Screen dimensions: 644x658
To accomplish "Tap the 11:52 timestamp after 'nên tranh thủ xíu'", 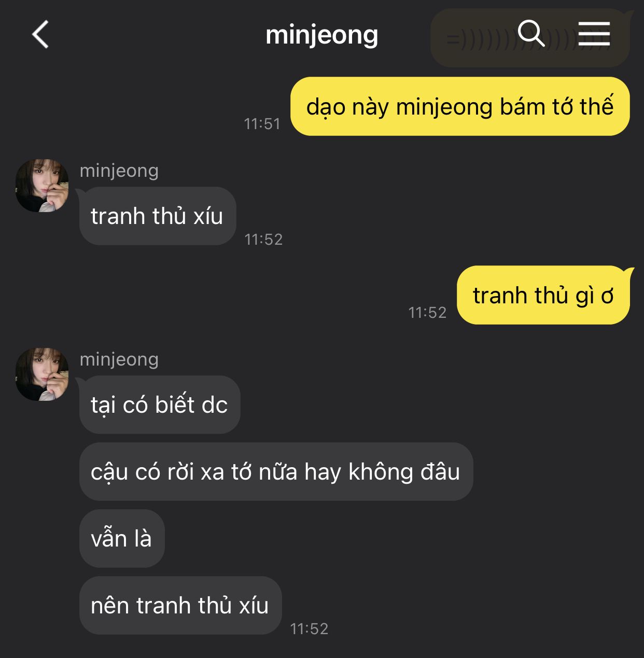I will [x=309, y=629].
